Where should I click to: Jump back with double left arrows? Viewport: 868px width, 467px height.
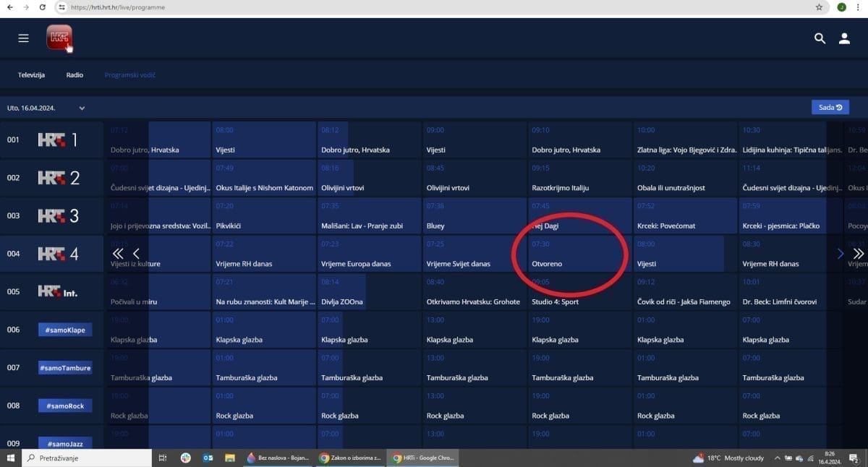click(x=118, y=253)
